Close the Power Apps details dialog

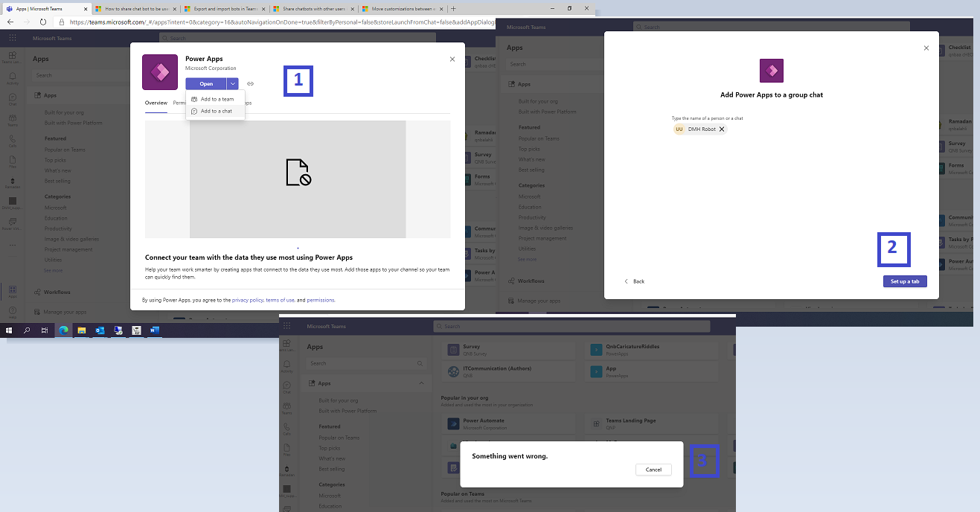(x=452, y=60)
